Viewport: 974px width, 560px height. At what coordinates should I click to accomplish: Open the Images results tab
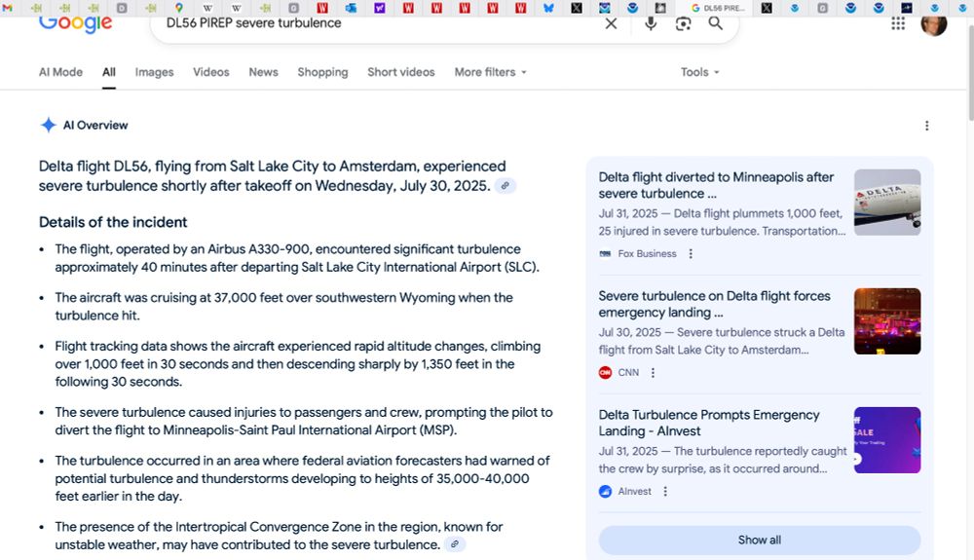tap(154, 72)
